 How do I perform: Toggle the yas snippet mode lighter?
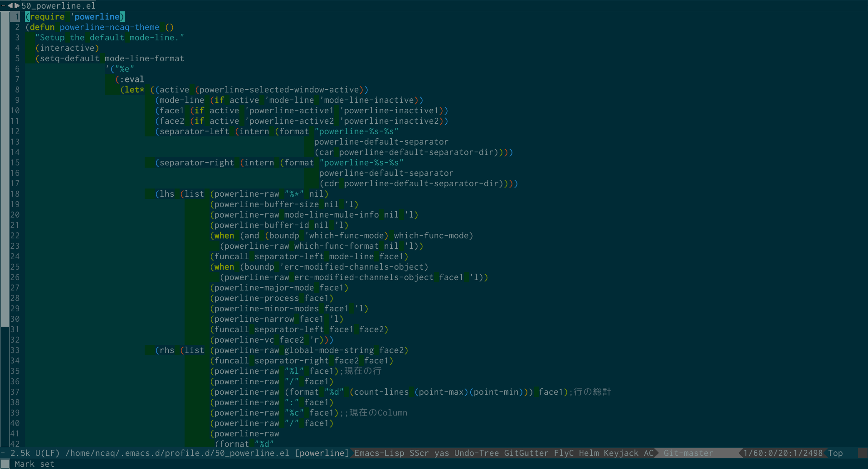click(441, 453)
